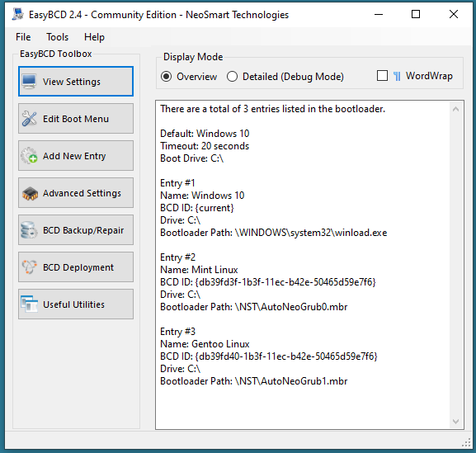This screenshot has width=476, height=453.
Task: Maximize the EasyBCD window
Action: [416, 14]
